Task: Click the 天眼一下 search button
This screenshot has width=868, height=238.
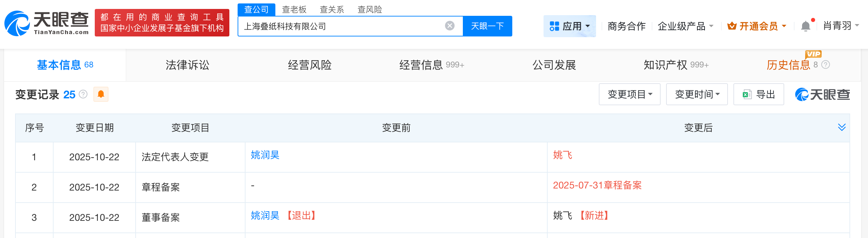Action: (x=487, y=26)
